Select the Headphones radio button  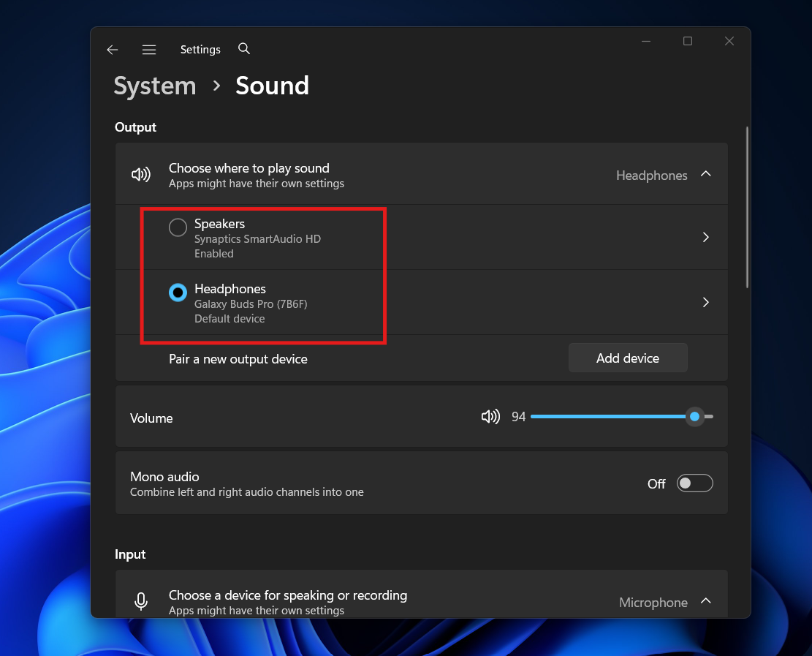[178, 293]
